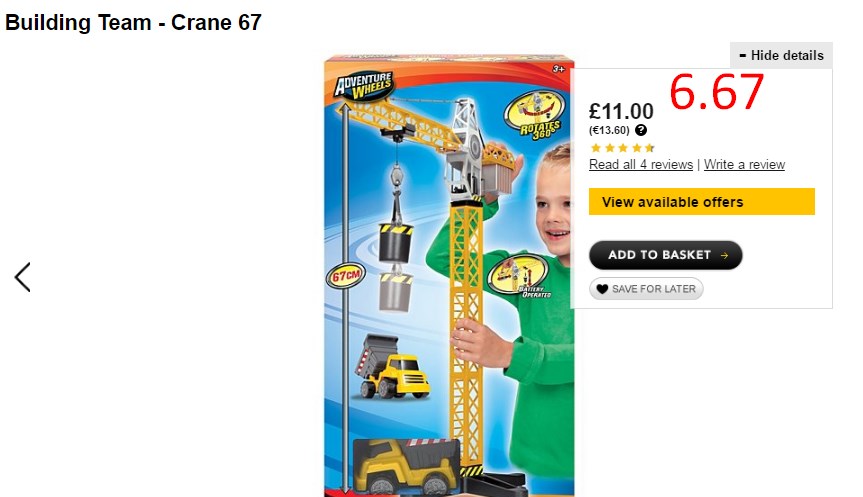Image resolution: width=863 pixels, height=497 pixels.
Task: Click the £11.00 price text
Action: pyautogui.click(x=621, y=111)
